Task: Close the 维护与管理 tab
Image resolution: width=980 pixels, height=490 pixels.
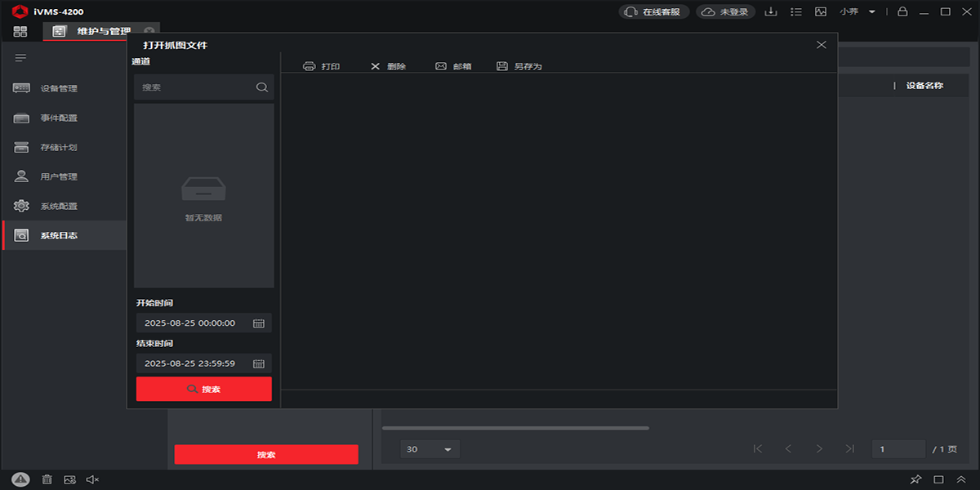Action: point(149,31)
